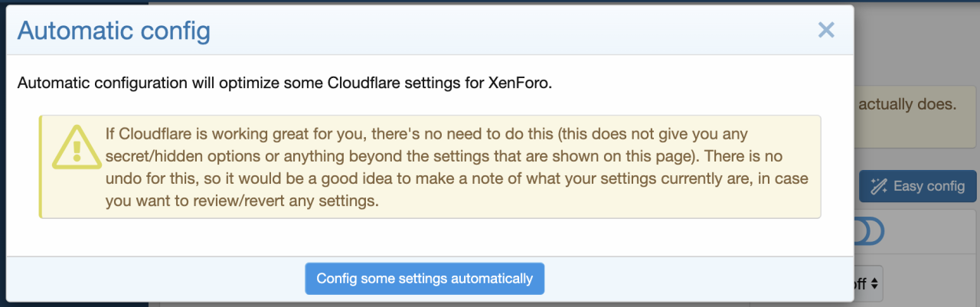Click Config some settings automatically button
Image resolution: width=980 pixels, height=307 pixels.
click(x=424, y=279)
